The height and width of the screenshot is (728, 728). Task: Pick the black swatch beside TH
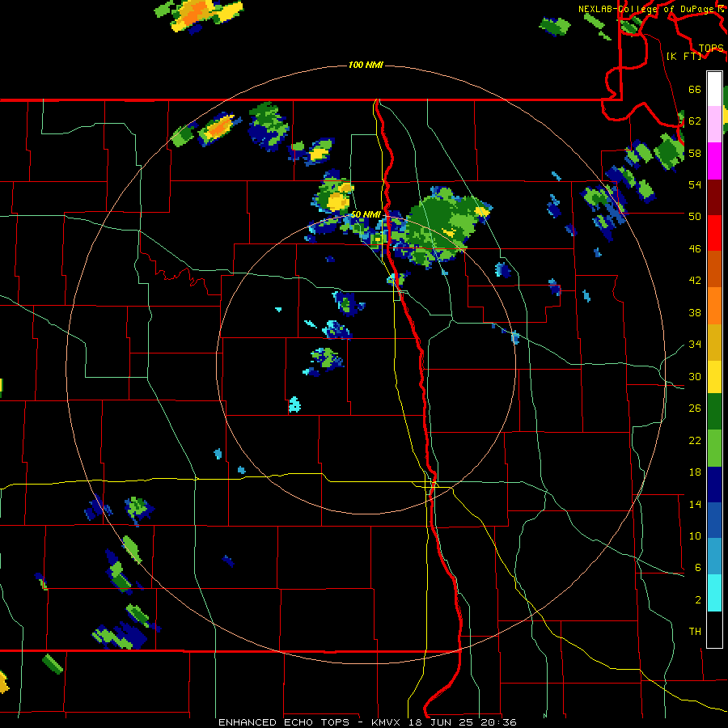pos(714,629)
